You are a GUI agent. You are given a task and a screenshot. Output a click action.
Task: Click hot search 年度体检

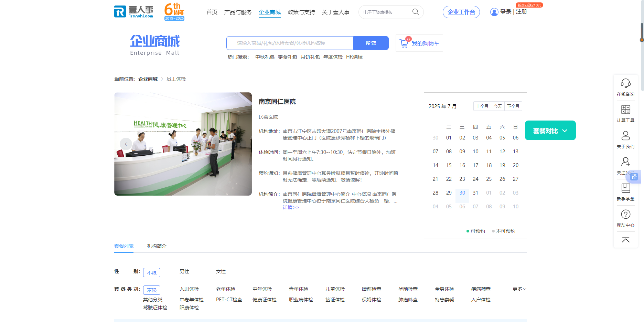(333, 57)
